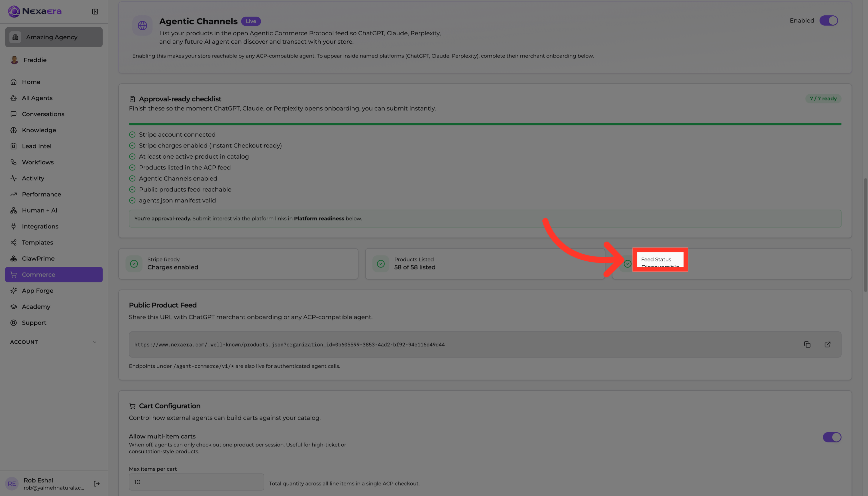Select the Commerce menu item
The image size is (868, 496).
[54, 274]
